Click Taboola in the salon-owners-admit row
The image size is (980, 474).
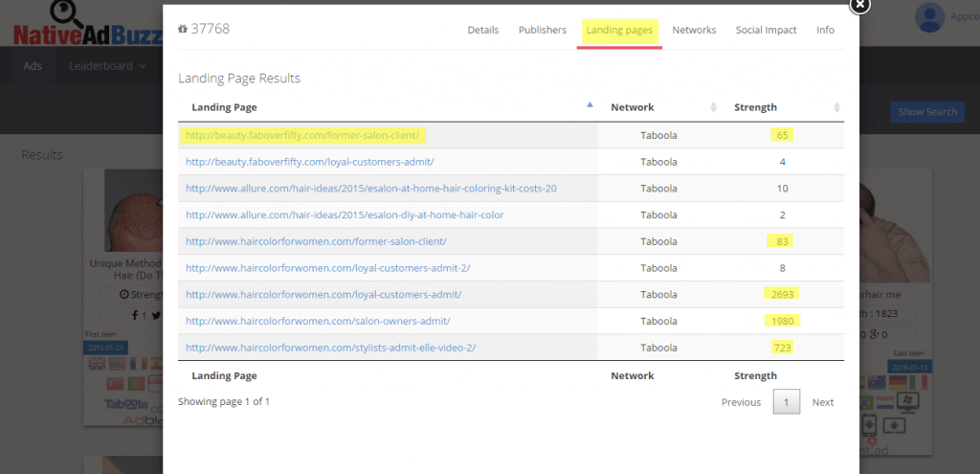658,321
